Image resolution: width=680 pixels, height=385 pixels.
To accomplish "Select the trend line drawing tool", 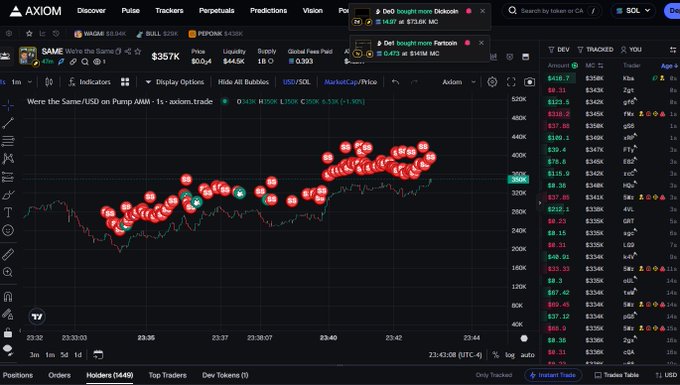I will pyautogui.click(x=8, y=123).
